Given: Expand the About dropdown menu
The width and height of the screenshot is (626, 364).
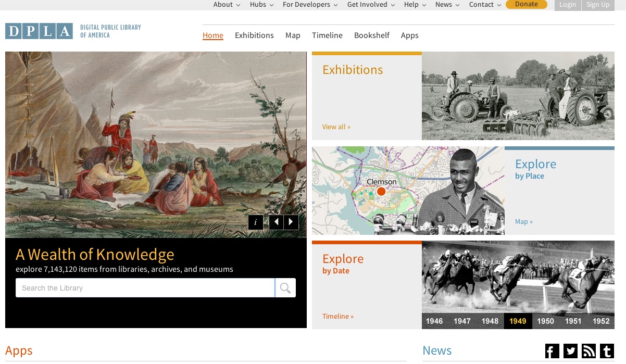Looking at the screenshot, I should [227, 5].
